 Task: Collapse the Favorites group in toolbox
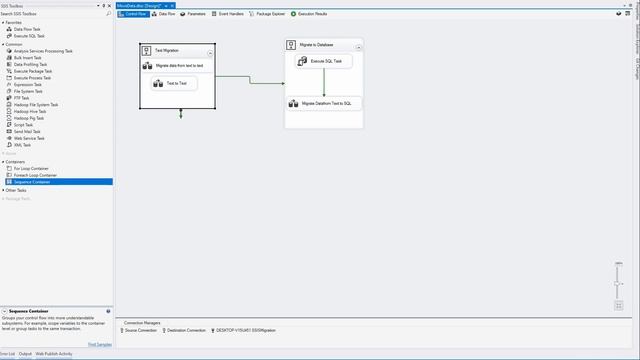pos(3,23)
